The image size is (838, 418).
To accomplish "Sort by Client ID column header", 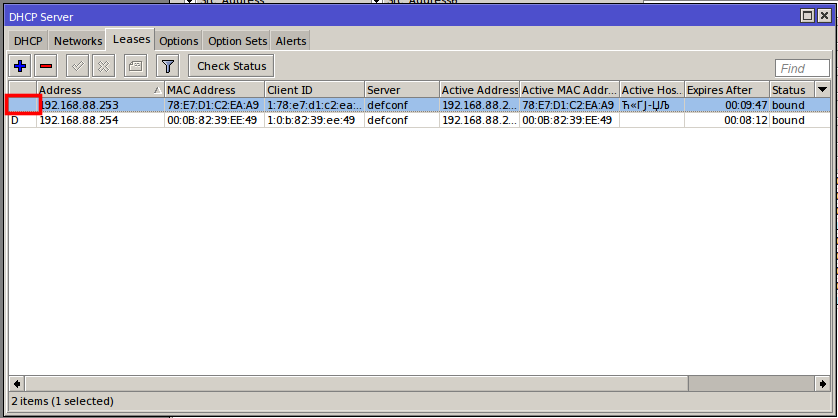I will click(x=315, y=90).
